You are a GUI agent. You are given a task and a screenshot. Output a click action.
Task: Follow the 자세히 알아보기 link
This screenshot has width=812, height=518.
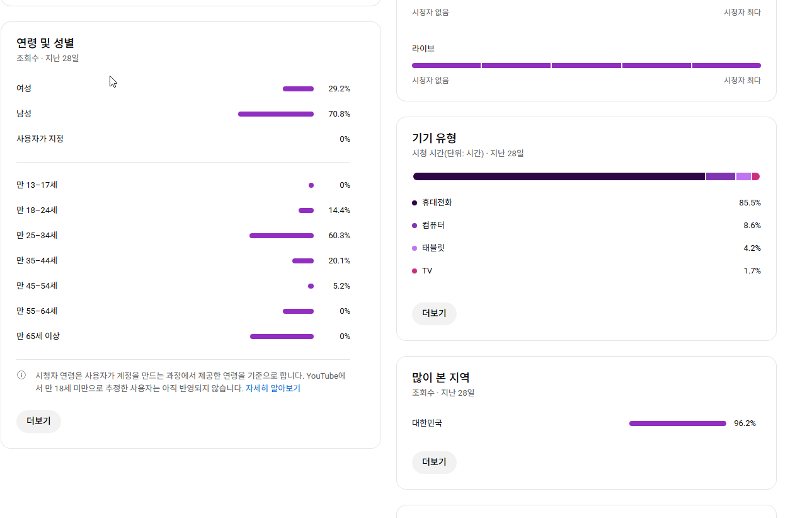coord(273,389)
